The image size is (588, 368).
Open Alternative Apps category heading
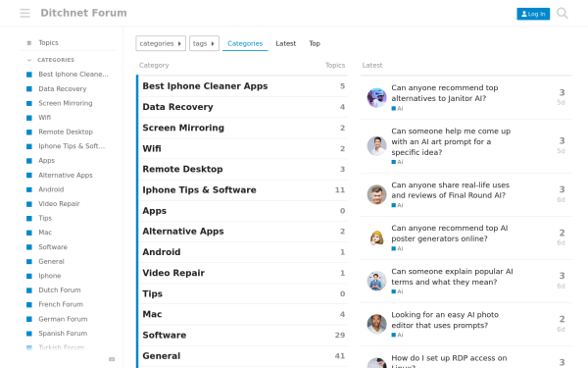183,232
